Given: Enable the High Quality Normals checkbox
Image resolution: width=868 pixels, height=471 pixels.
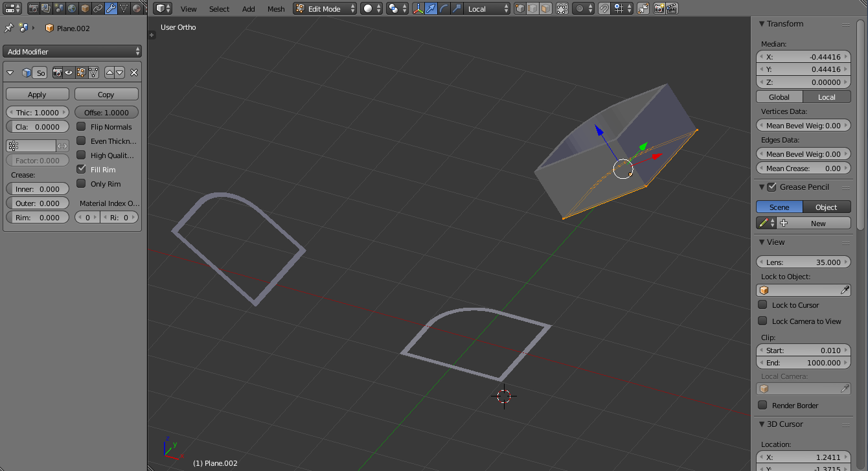Looking at the screenshot, I should click(x=81, y=155).
